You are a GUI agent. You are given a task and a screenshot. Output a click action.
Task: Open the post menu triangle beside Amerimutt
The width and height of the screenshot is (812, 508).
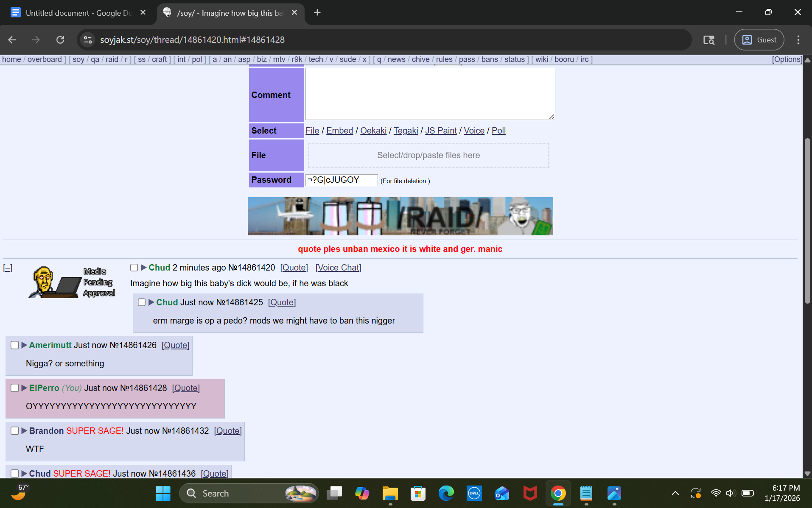[x=24, y=345]
